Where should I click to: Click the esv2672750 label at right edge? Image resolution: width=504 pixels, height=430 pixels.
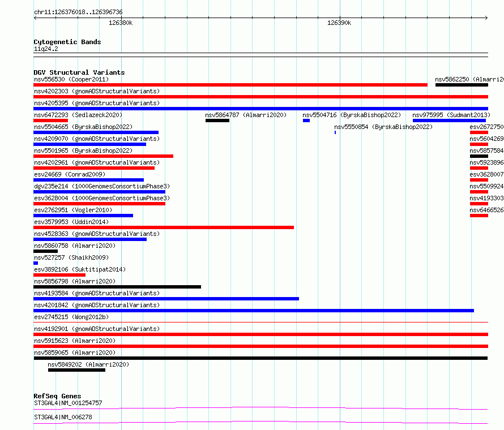pyautogui.click(x=486, y=127)
